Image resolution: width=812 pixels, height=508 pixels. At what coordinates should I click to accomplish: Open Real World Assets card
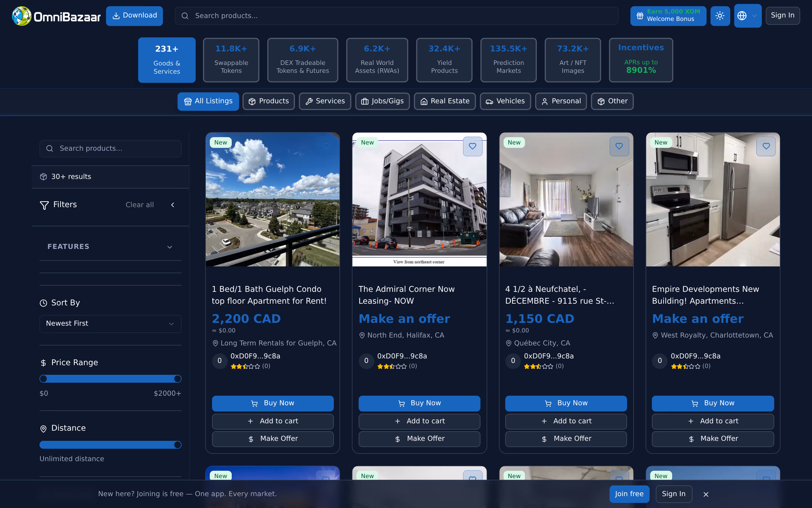click(377, 60)
